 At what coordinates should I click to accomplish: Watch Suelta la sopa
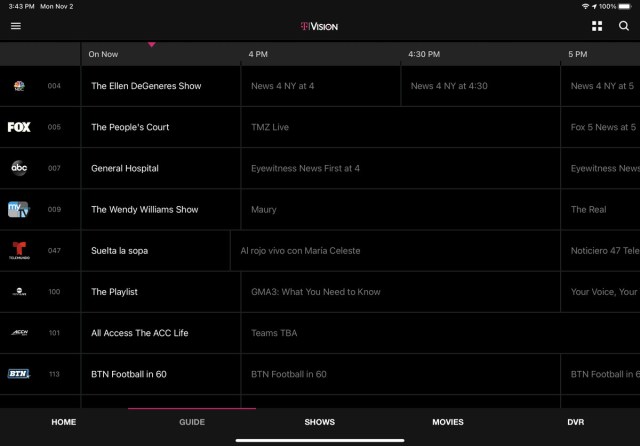[x=156, y=251]
